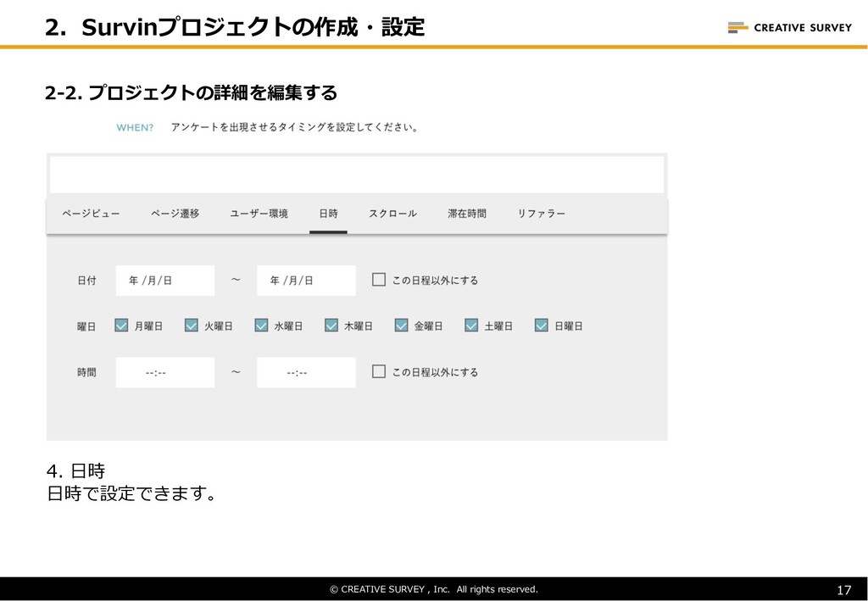Click the instruction アンケートを出現させるタイミングを設定してください。
This screenshot has width=868, height=601.
click(294, 127)
